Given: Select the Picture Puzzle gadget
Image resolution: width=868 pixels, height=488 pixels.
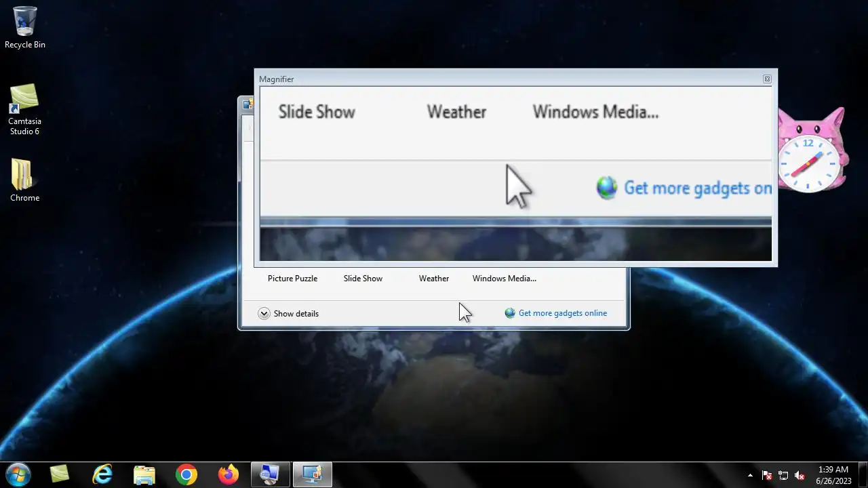Looking at the screenshot, I should click(x=292, y=279).
